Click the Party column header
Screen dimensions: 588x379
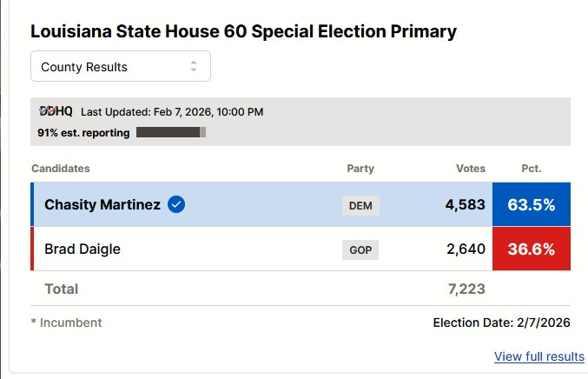(x=360, y=169)
